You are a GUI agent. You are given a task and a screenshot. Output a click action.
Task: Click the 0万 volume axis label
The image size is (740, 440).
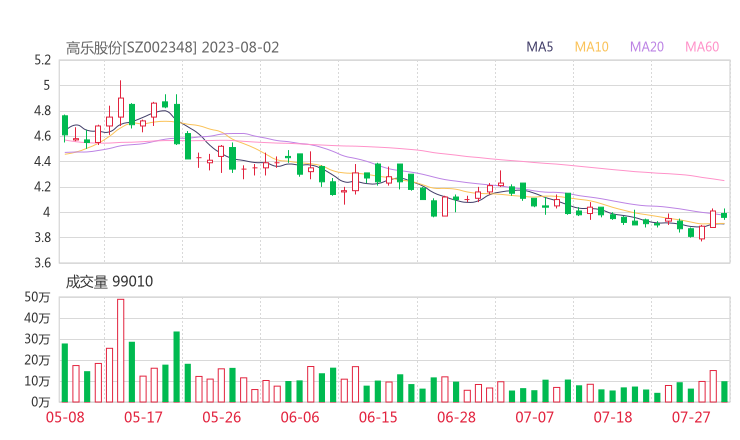tap(40, 402)
